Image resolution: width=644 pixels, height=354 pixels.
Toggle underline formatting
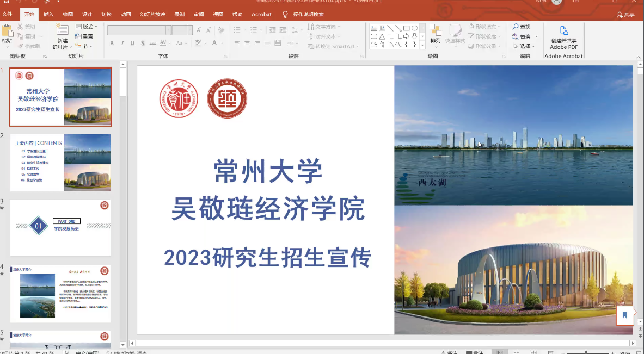click(x=132, y=44)
